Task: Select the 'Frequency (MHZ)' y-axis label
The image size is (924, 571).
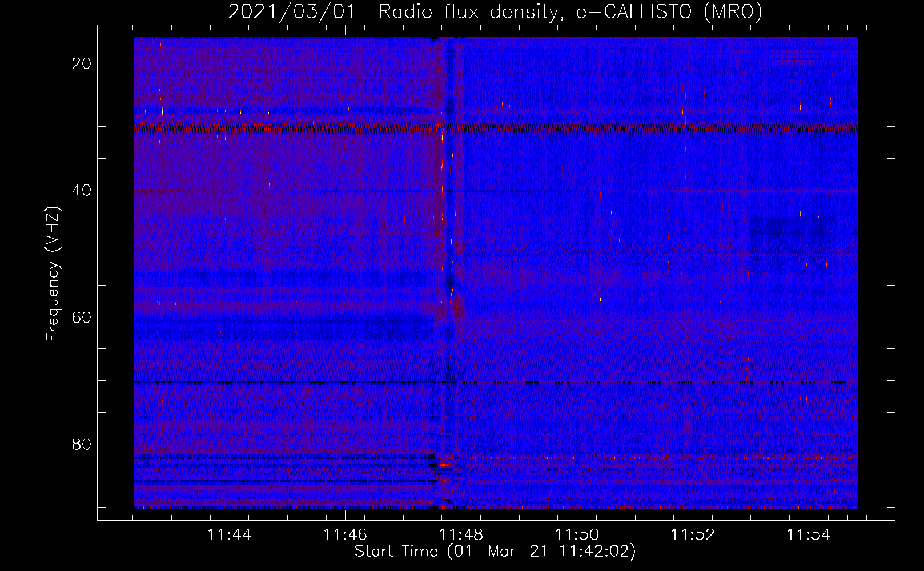Action: [x=53, y=274]
